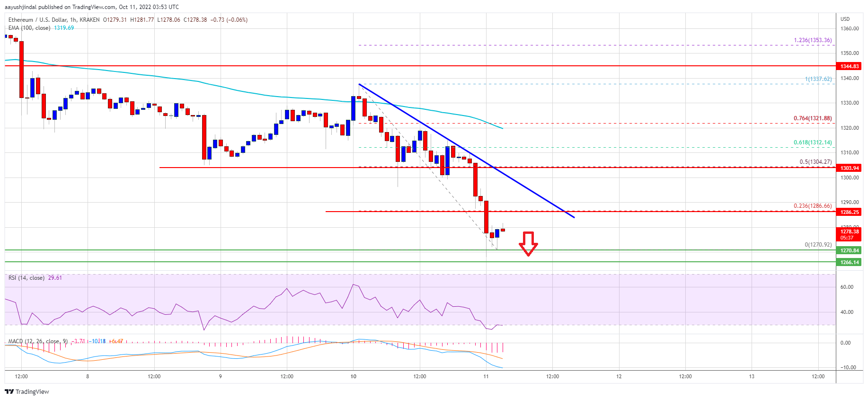Click the 1270.84 green price label
Screen dimensions: 868x400
pyautogui.click(x=850, y=250)
